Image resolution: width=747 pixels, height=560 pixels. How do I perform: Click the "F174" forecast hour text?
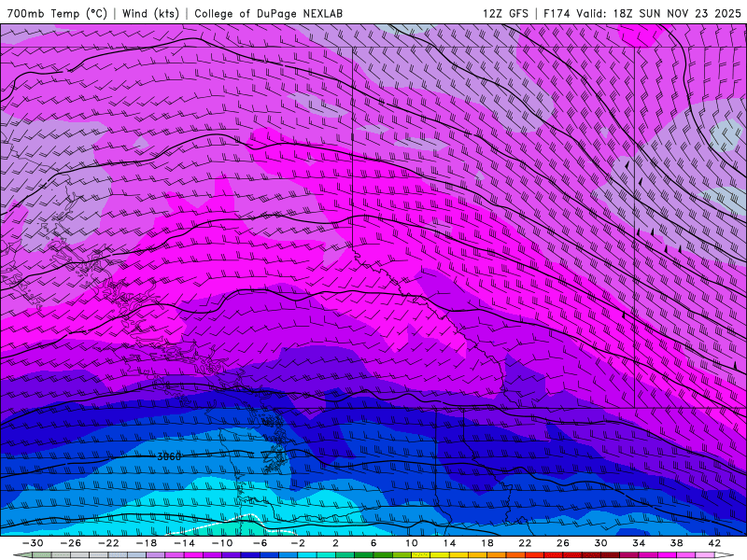[557, 13]
